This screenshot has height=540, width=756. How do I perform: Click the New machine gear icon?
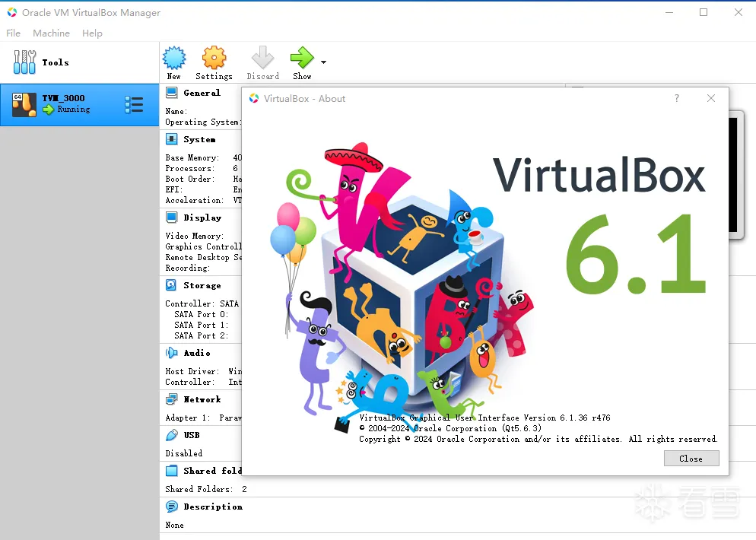(174, 58)
